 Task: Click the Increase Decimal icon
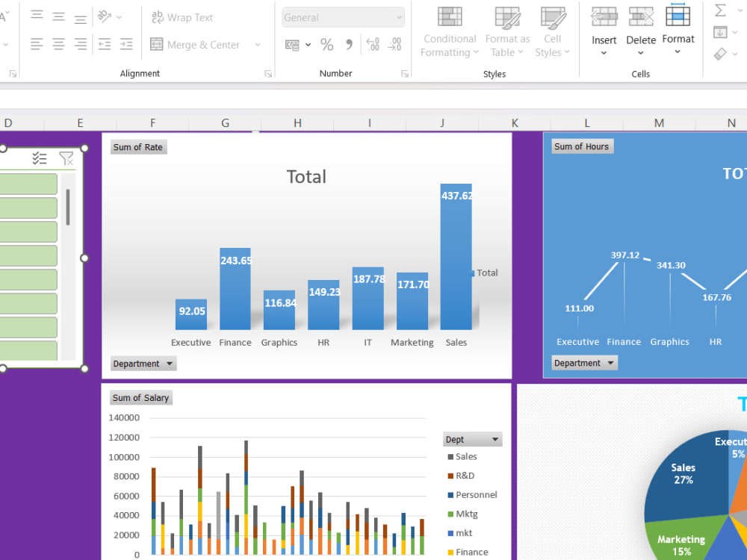373,45
